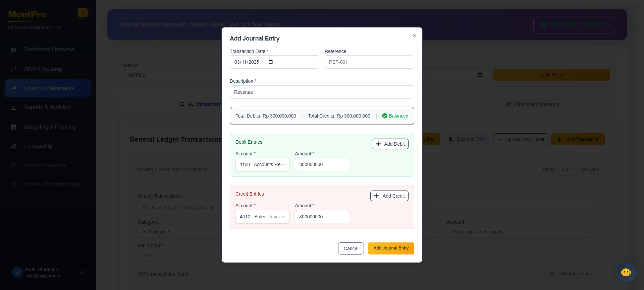This screenshot has width=644, height=290.
Task: Open AP/AR Tracking in the sidebar
Action: click(x=48, y=69)
